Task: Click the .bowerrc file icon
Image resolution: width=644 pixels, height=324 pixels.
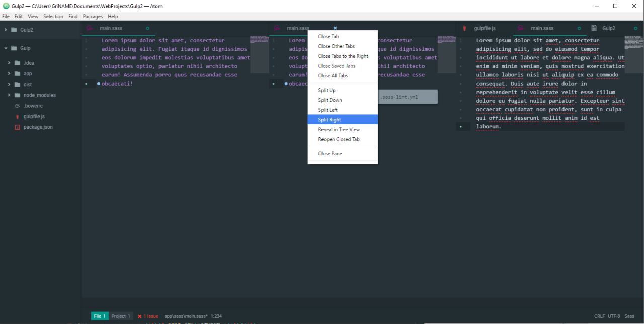Action: (18, 106)
